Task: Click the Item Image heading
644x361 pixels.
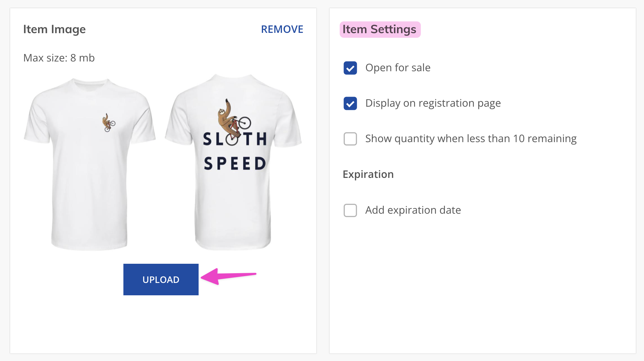Action: (54, 29)
